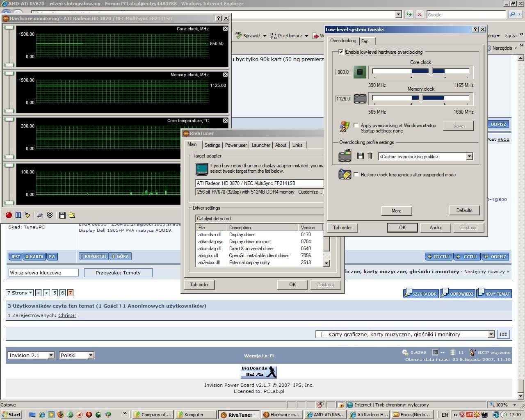Go to page 5 of the thread
This screenshot has width=525, height=420.
point(55,293)
